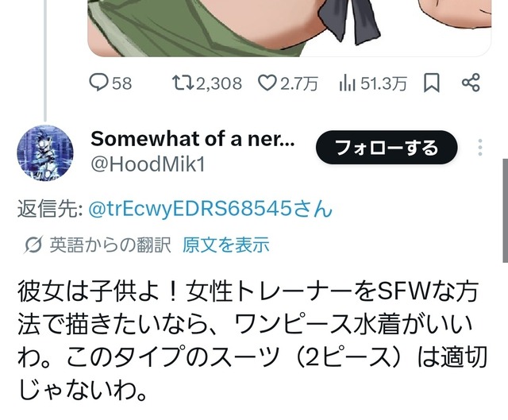Like the post with the heart icon
508x420 pixels.
pos(267,83)
